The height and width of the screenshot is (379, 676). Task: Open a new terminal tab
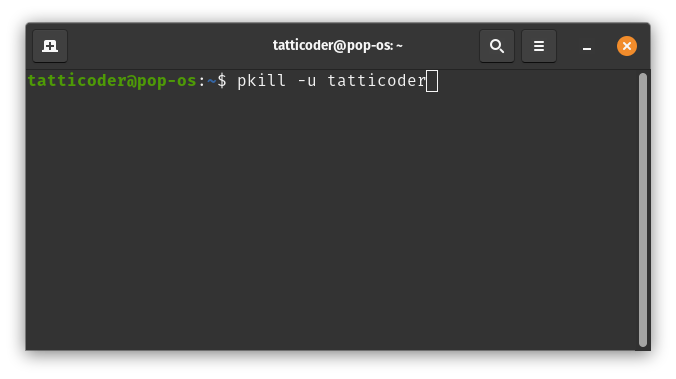tap(50, 46)
